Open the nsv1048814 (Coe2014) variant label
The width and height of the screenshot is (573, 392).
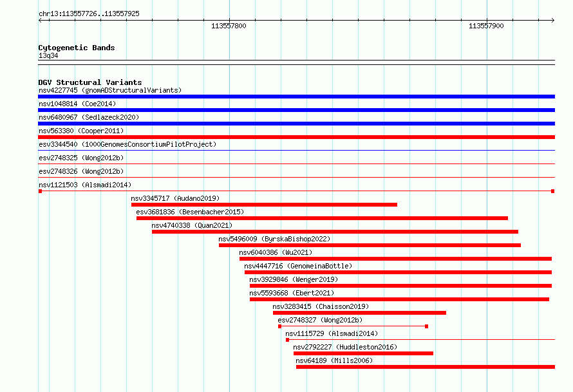coord(77,104)
